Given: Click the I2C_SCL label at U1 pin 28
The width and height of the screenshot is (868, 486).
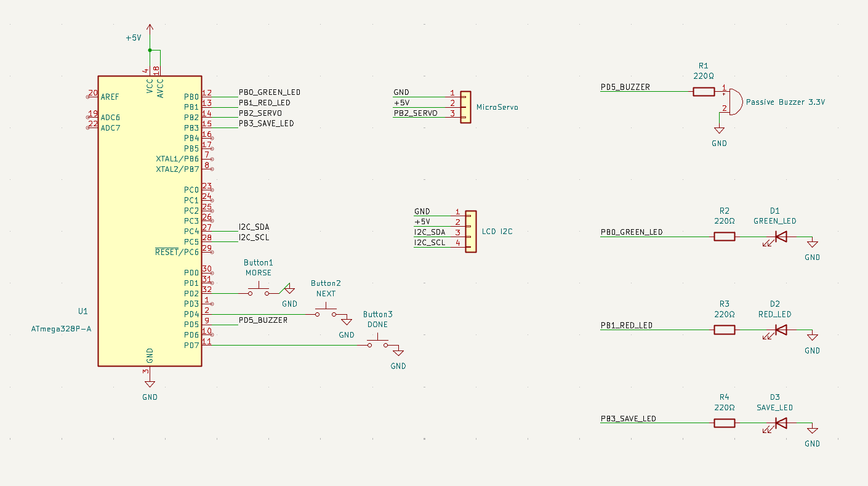Looking at the screenshot, I should tap(254, 238).
